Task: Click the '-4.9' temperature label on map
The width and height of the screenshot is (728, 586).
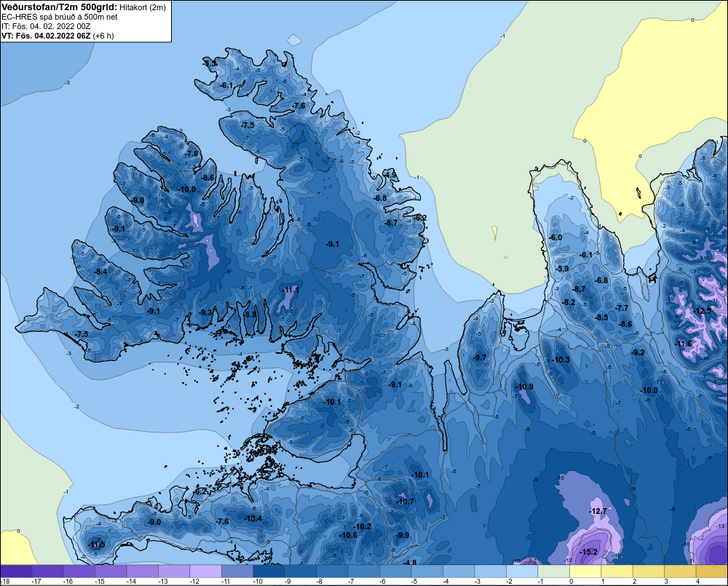Action: point(390,175)
